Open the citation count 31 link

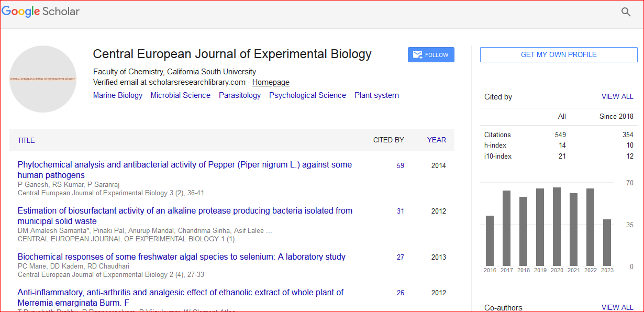pyautogui.click(x=401, y=211)
